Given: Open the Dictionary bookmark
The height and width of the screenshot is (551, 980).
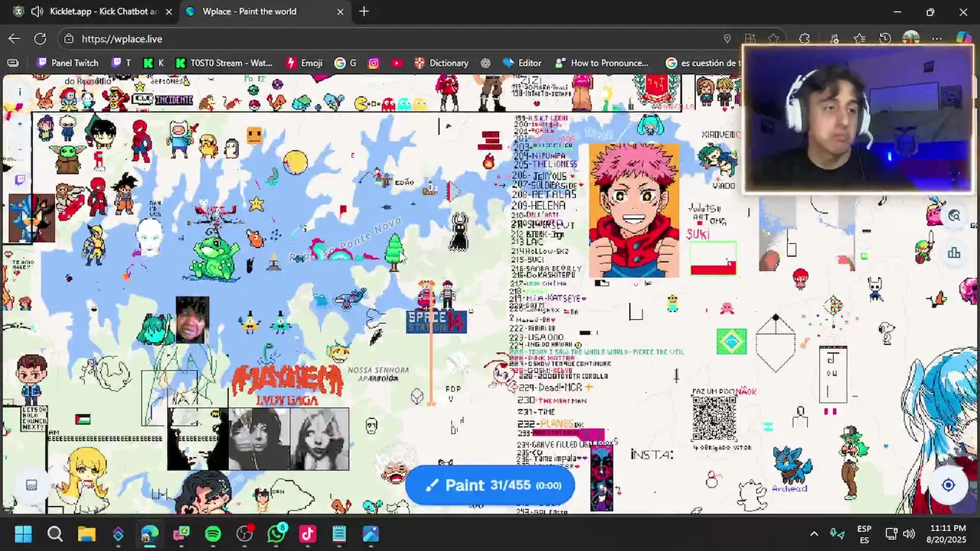Looking at the screenshot, I should 441,63.
